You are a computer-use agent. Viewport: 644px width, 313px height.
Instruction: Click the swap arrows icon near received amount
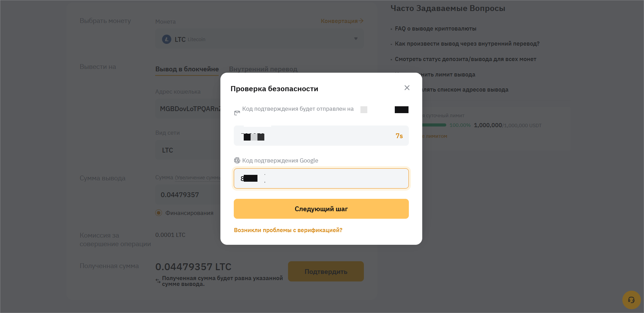pos(158,281)
